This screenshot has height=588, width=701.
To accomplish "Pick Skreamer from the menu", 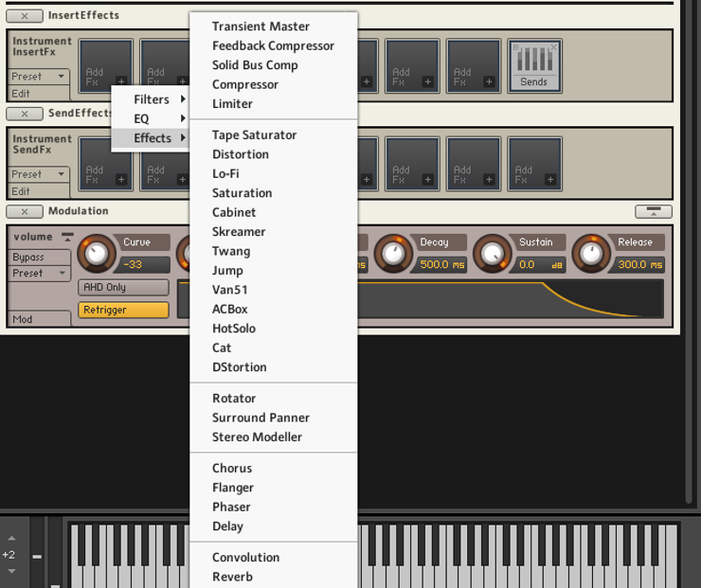I will [273, 231].
